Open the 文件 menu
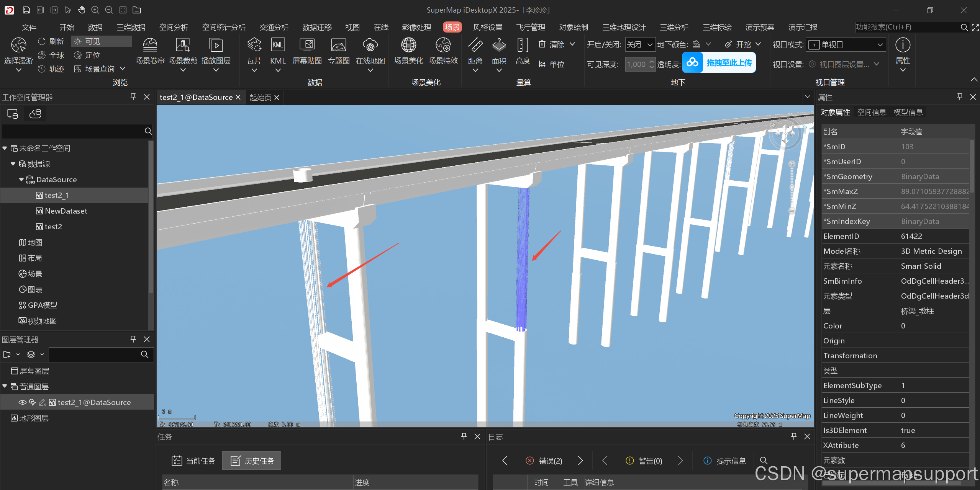 click(x=29, y=27)
